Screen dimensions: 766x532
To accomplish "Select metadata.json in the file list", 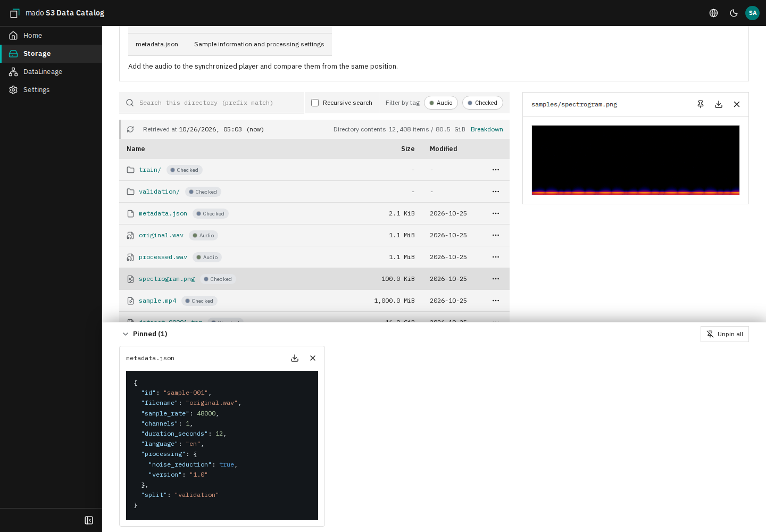I will click(163, 213).
